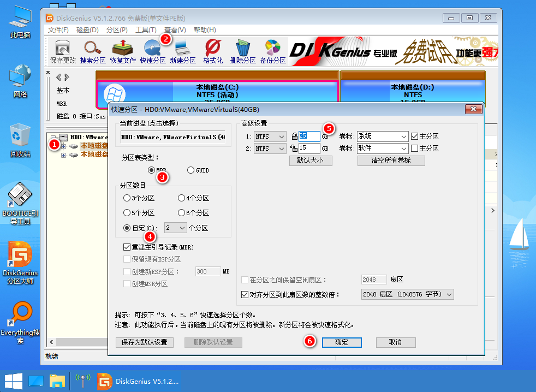This screenshot has height=392, width=536.
Task: Open Network (网络) desktop icon
Action: (20, 81)
